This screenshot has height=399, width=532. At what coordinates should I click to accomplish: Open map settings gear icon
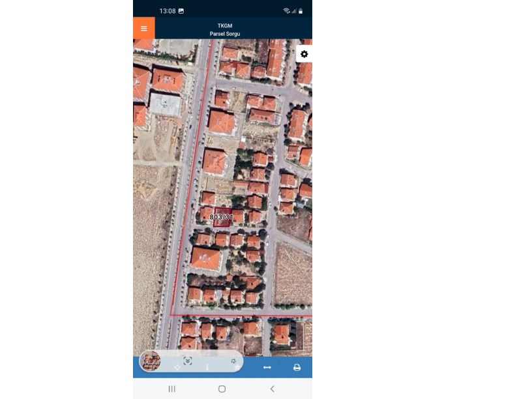click(304, 54)
